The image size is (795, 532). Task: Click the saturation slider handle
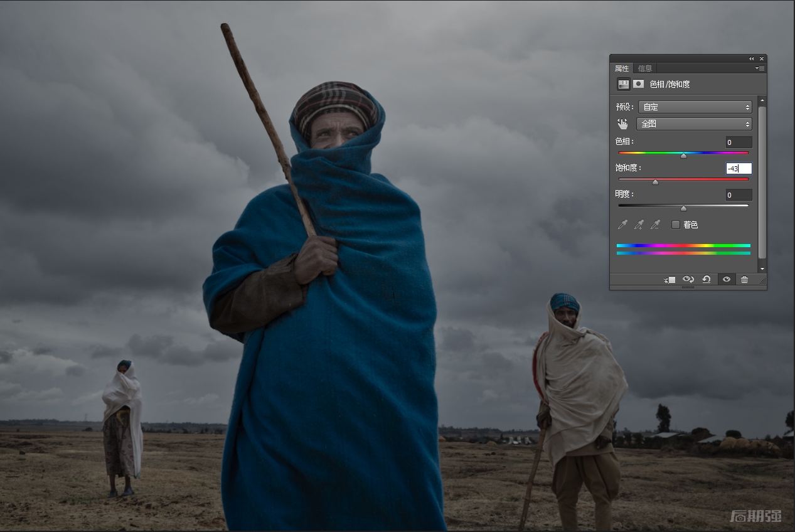(656, 182)
